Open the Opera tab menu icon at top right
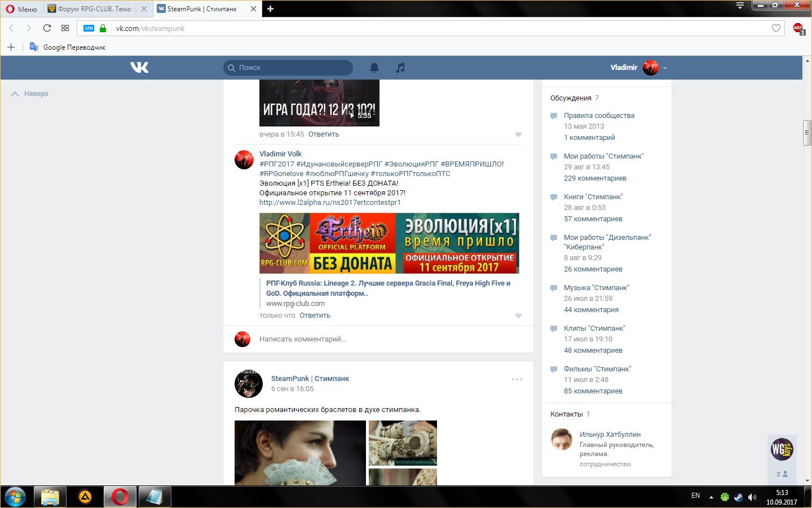 tap(740, 6)
